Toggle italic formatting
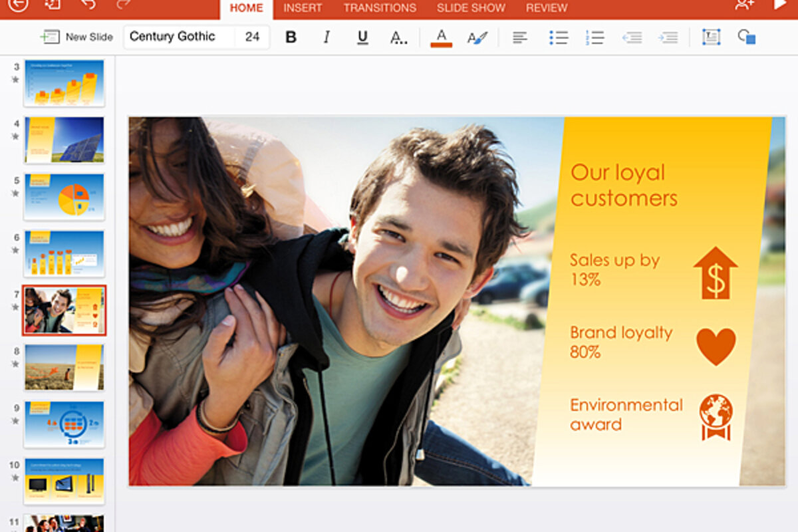 [x=327, y=37]
